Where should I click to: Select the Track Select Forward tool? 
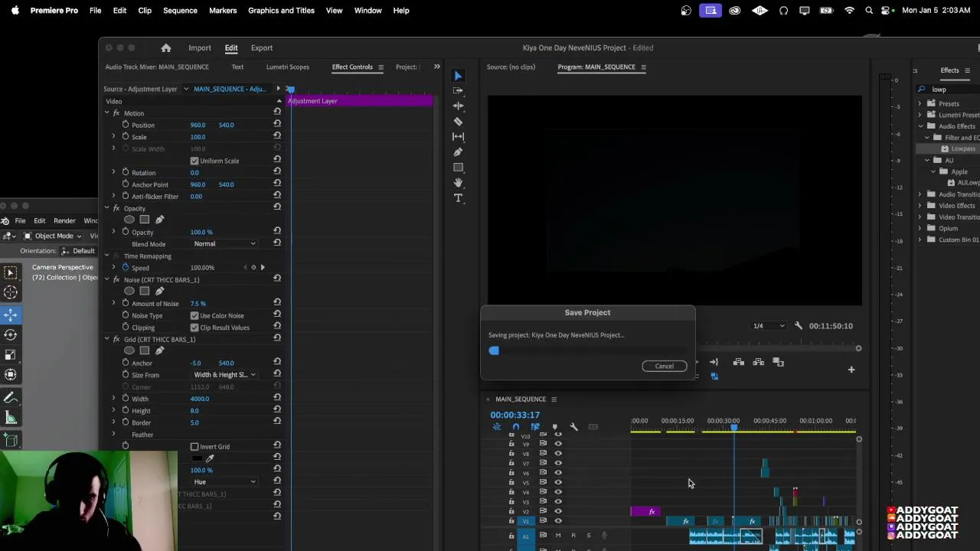pyautogui.click(x=458, y=91)
